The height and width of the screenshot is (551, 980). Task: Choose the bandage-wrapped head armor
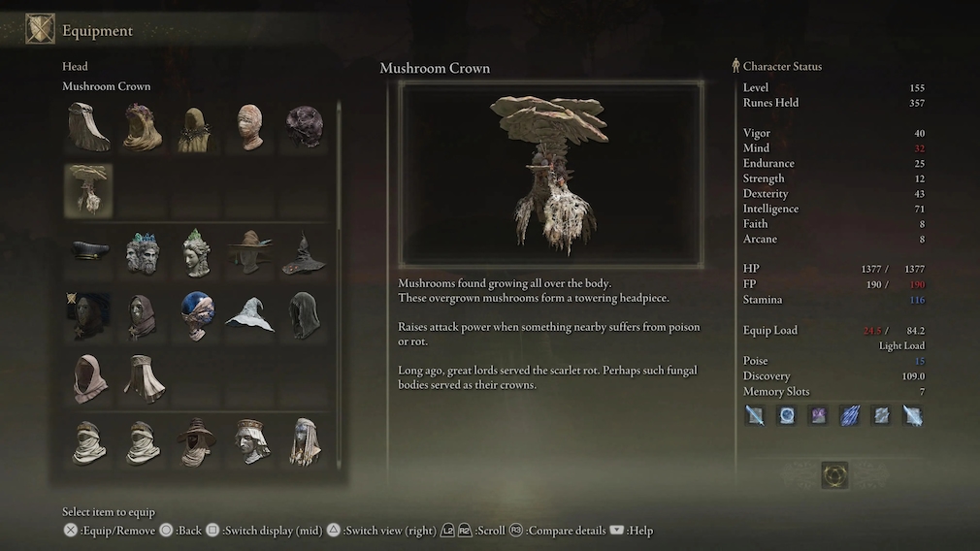[x=250, y=127]
